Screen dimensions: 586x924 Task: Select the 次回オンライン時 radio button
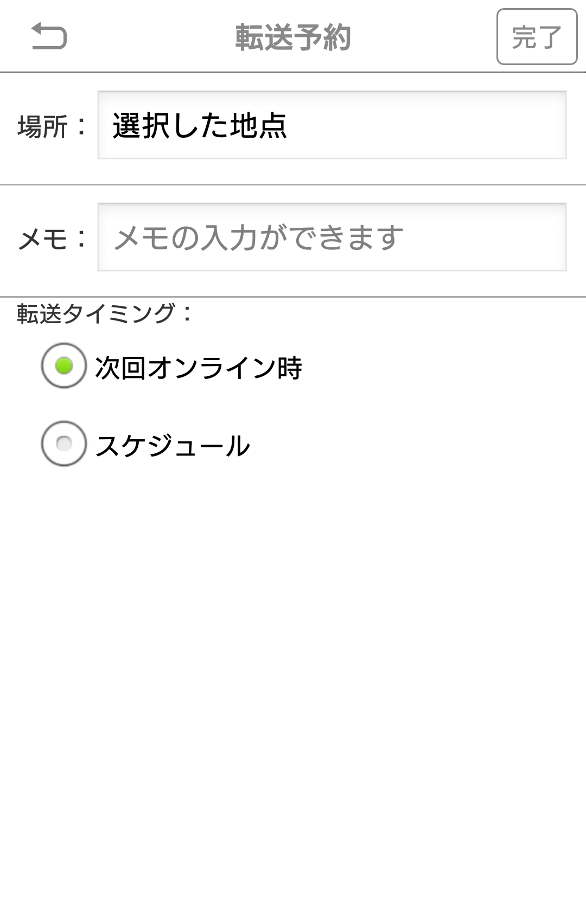click(64, 365)
